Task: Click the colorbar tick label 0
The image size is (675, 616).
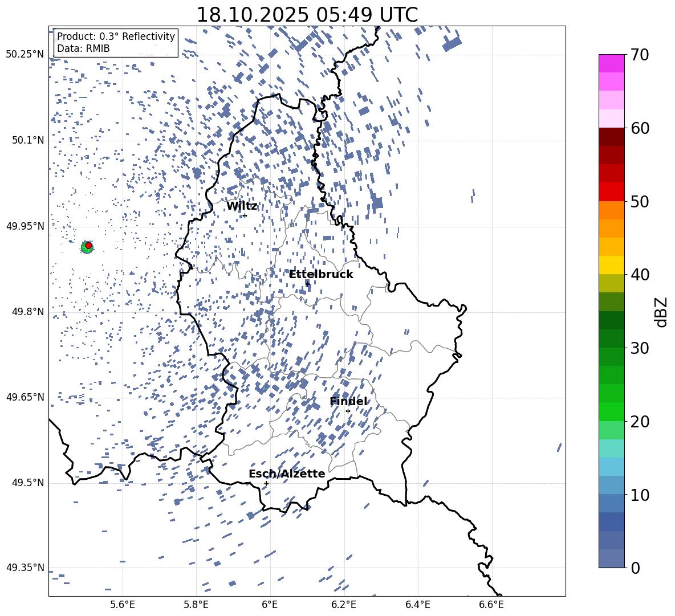Action: [635, 568]
